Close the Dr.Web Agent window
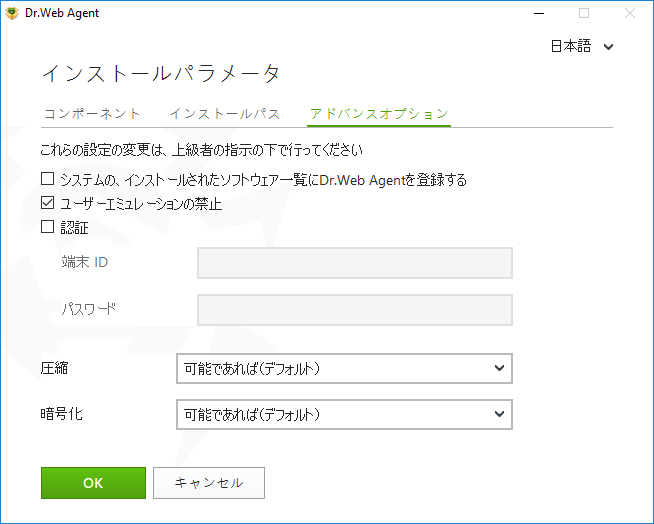Viewport: 654px width, 524px height. (x=630, y=13)
